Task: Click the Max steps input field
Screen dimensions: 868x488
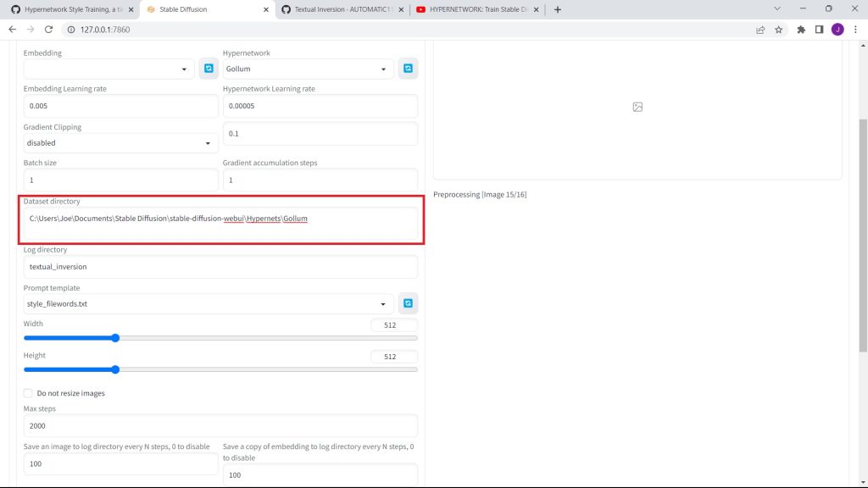Action: click(x=220, y=426)
